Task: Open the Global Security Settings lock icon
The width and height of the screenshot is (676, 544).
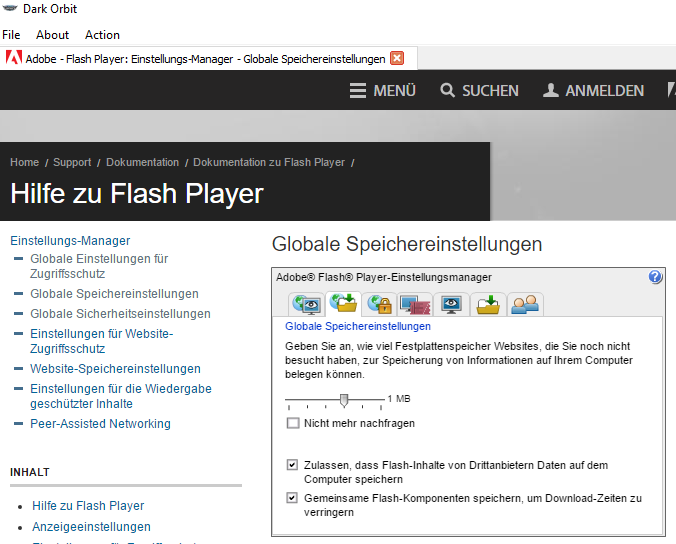Action: pyautogui.click(x=379, y=304)
